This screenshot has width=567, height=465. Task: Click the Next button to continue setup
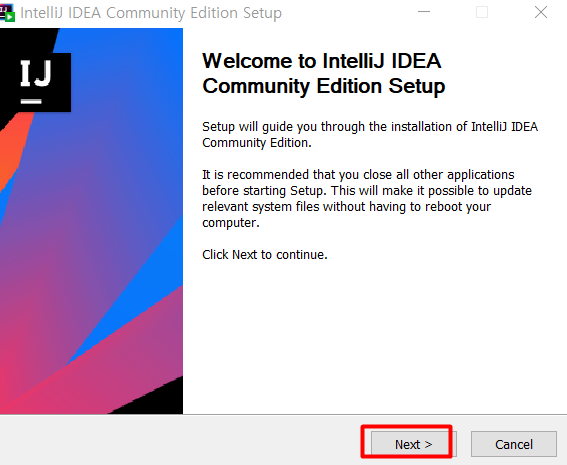[413, 444]
